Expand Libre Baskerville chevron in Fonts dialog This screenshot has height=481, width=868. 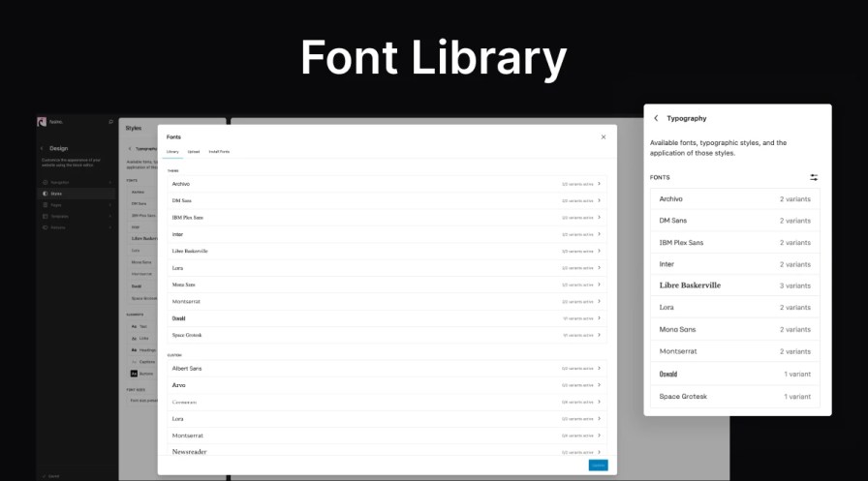(599, 251)
